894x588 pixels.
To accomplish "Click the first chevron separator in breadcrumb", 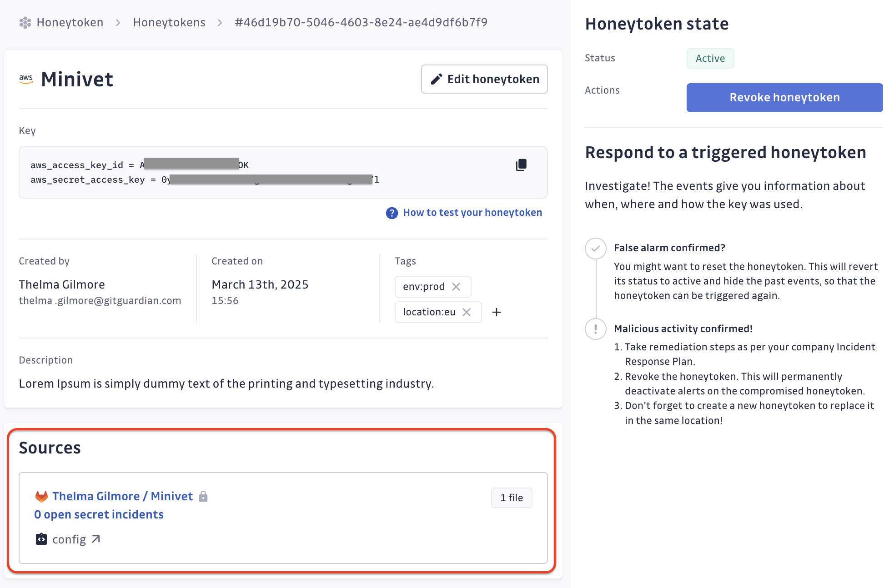I will point(118,23).
